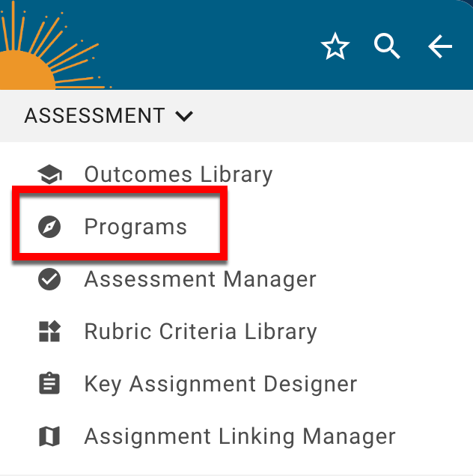Viewport: 473px width, 476px height.
Task: Click the Rubric Criteria Library widgets icon
Action: [x=49, y=332]
